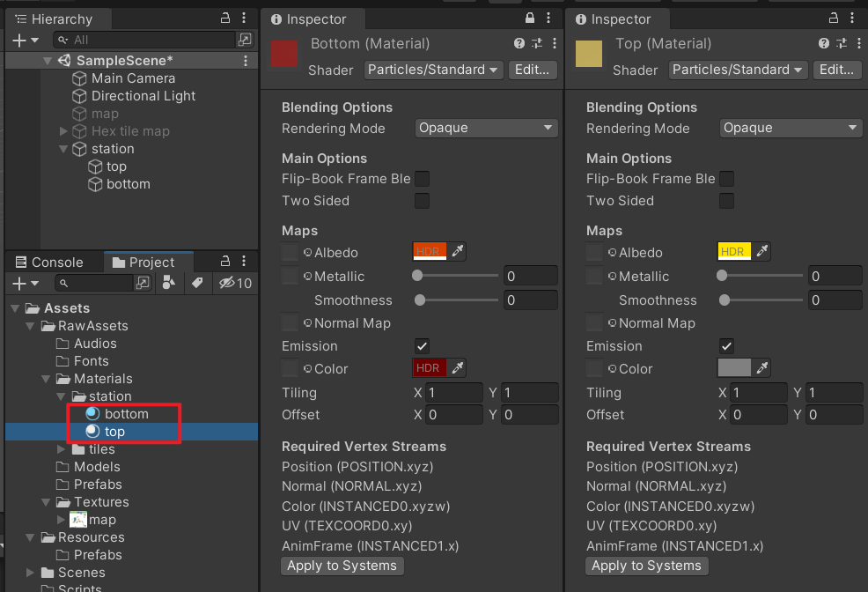The image size is (868, 592).
Task: Open Top material component options menu
Action: click(x=858, y=43)
